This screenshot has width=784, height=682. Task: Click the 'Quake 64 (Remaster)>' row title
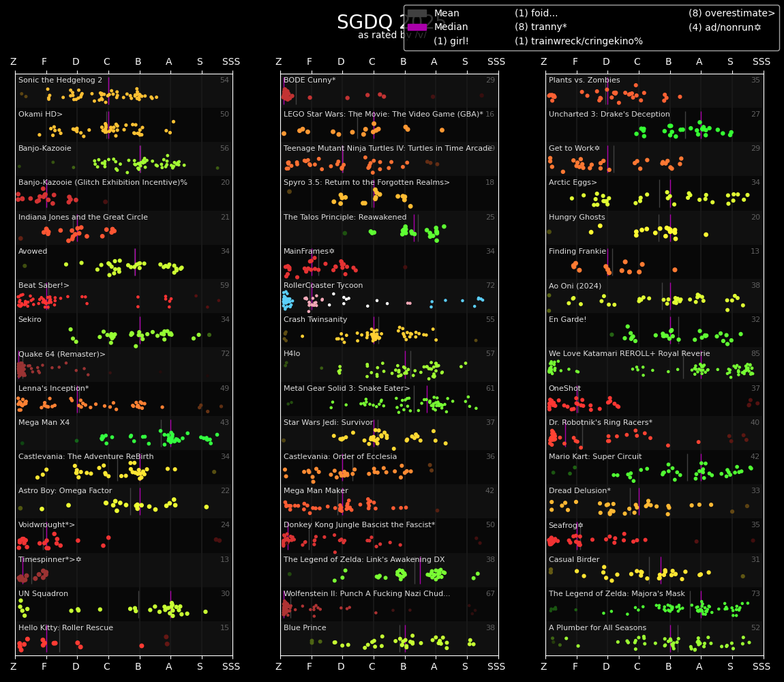click(61, 354)
